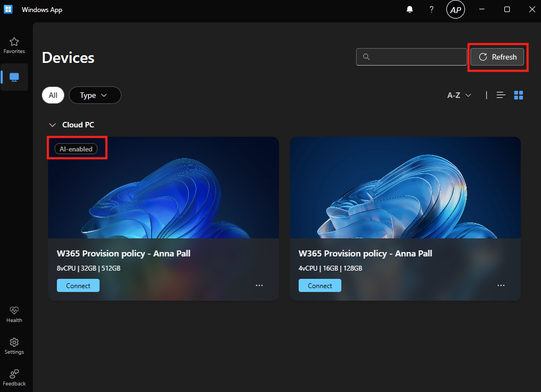Screen dimensions: 541x392
Task: Open more options for 4vCPU Cloud PC
Action: (501, 285)
